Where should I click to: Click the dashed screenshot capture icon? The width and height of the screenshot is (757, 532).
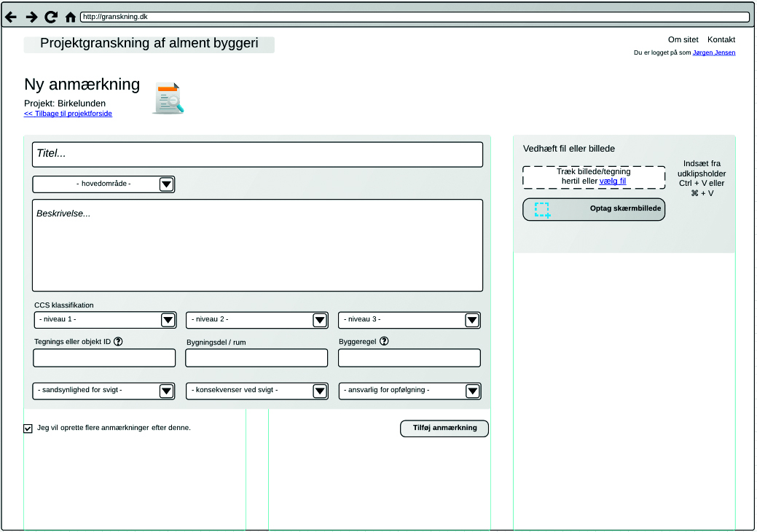click(542, 210)
